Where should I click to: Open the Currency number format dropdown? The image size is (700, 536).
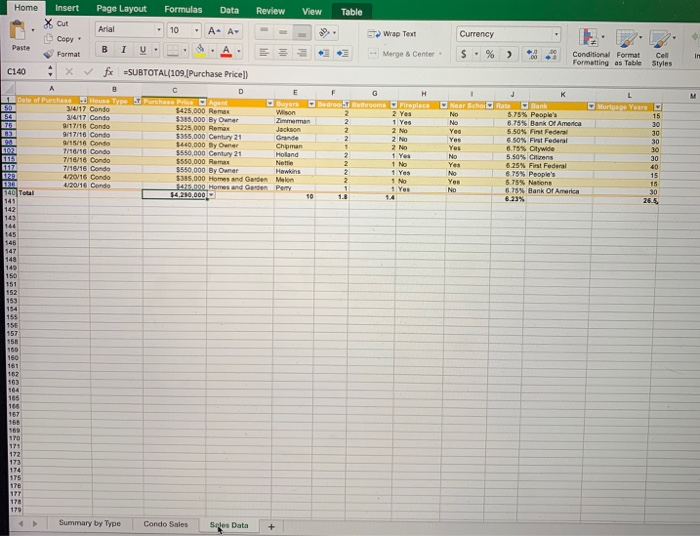click(x=556, y=34)
